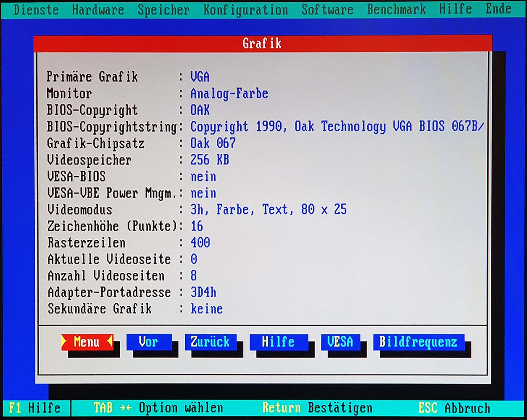Select the Primäre Grafik value VGA
Viewport: 527px width, 420px height.
[200, 77]
